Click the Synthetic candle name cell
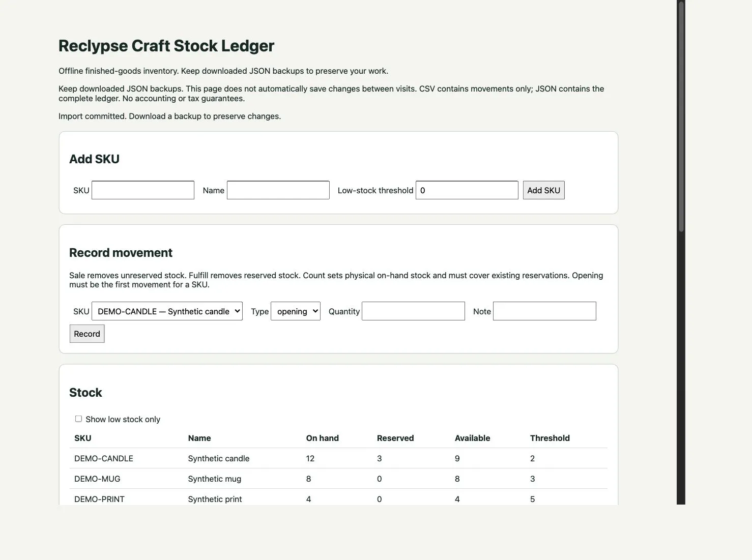Image resolution: width=752 pixels, height=560 pixels. pos(219,458)
